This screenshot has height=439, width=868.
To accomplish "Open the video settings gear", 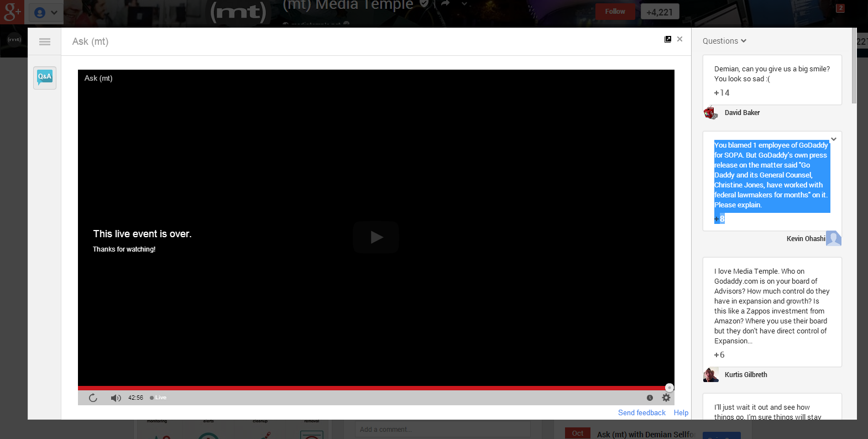I will (x=666, y=398).
